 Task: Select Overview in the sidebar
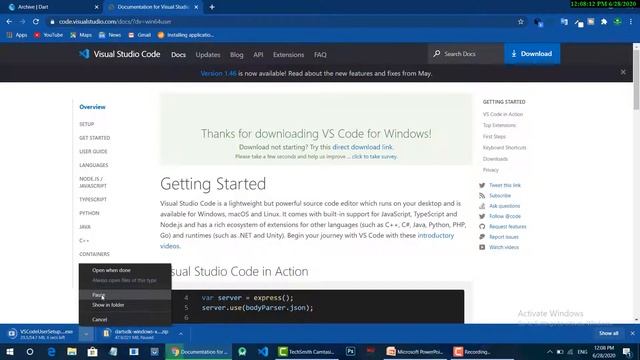(92, 107)
